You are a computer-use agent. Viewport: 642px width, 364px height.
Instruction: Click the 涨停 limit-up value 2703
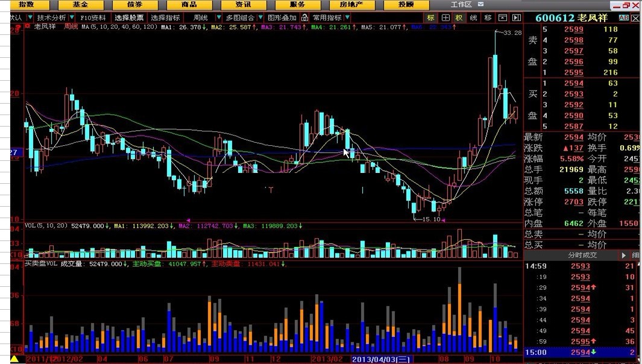click(x=574, y=201)
